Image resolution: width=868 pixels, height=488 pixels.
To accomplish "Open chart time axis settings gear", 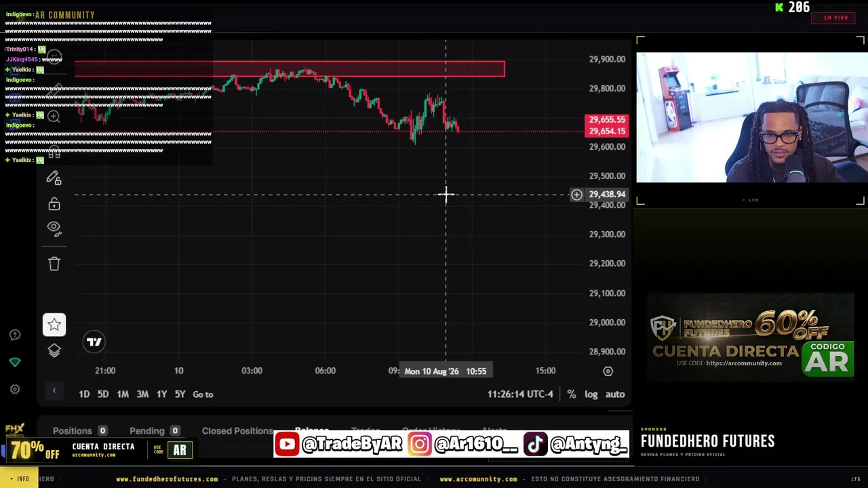I will [x=608, y=371].
